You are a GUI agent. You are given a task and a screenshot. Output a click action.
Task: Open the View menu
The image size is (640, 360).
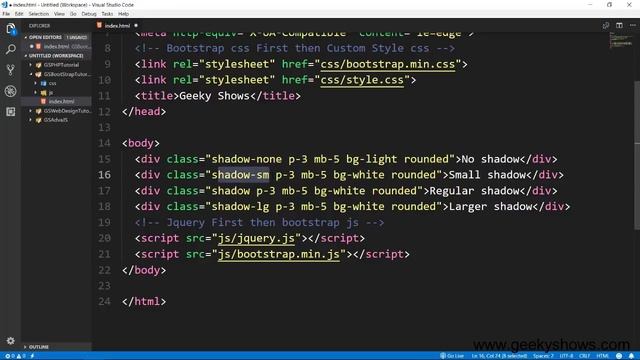point(59,14)
